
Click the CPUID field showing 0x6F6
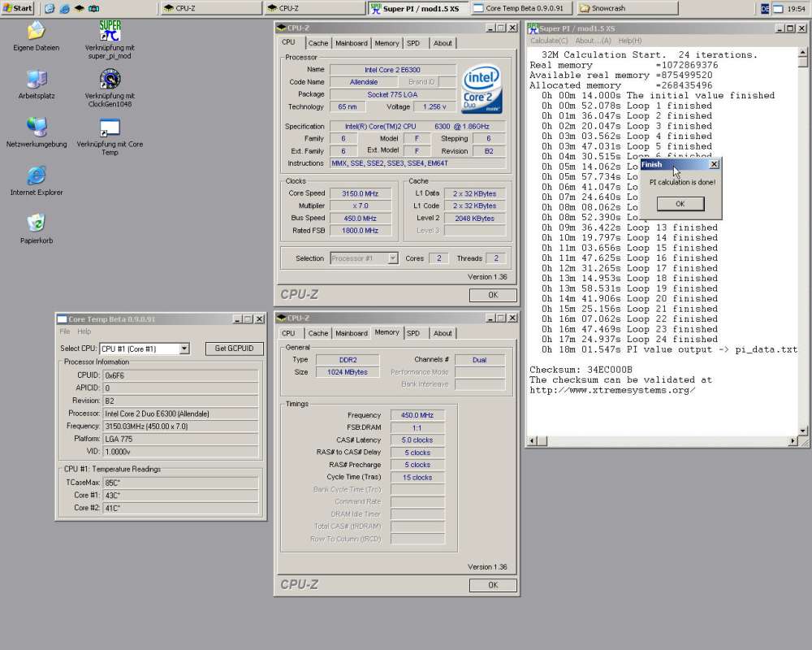tap(181, 375)
